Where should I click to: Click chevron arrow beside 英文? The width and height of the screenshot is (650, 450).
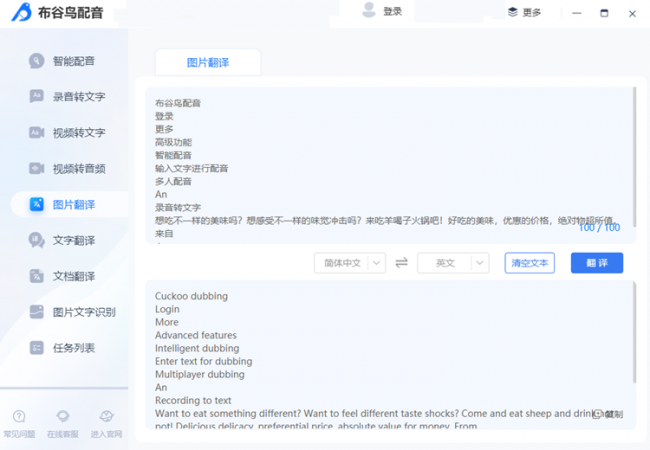coord(480,263)
